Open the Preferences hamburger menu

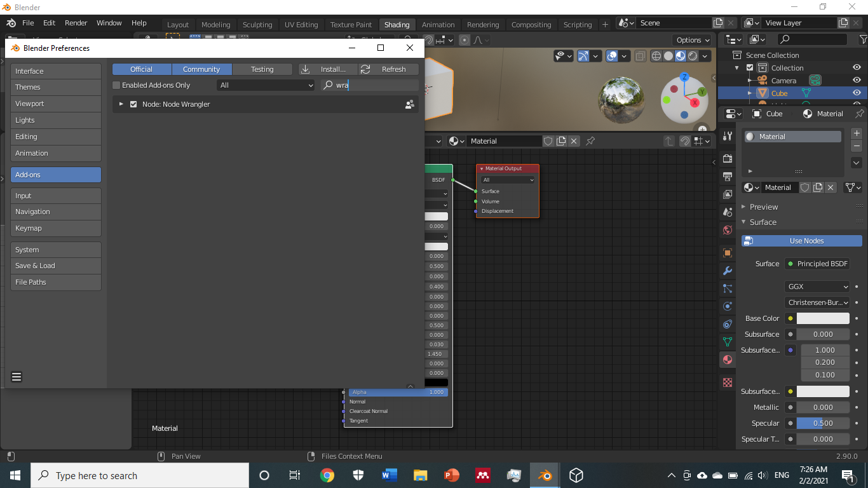point(17,377)
